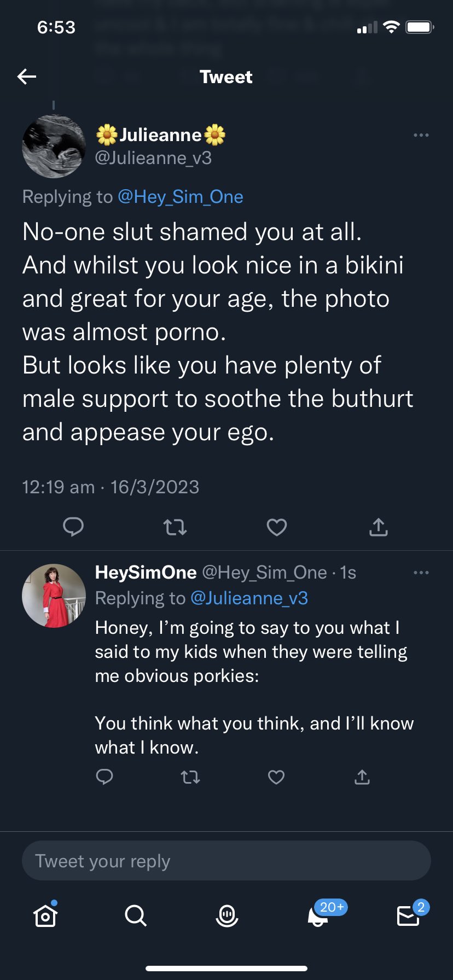Like HeySimOne's reply
This screenshot has height=980, width=453.
click(x=276, y=777)
